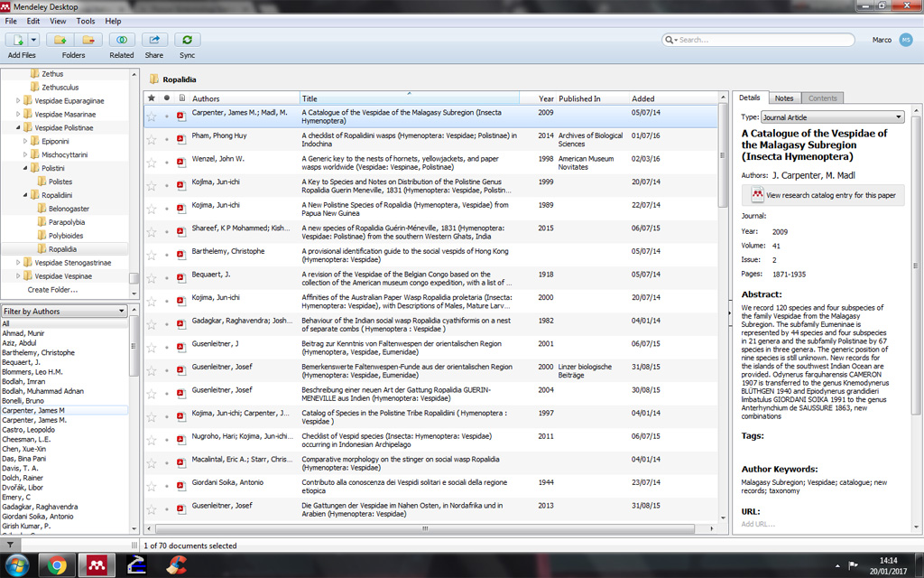The height and width of the screenshot is (578, 924).
Task: Open the Filter by Authors dropdown
Action: pos(64,312)
